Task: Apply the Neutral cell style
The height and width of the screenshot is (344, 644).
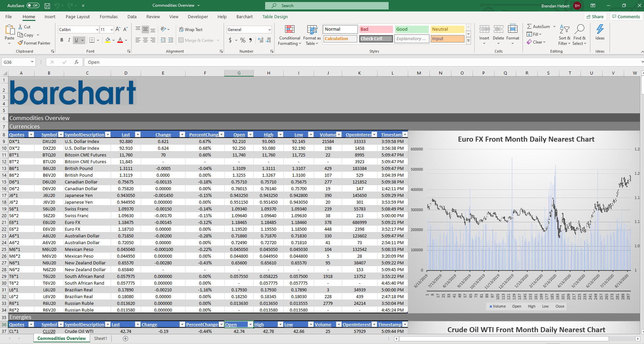Action: pos(447,29)
